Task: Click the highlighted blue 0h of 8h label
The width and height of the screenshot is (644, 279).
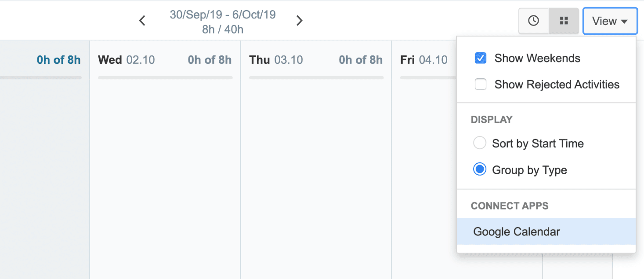Action: click(x=59, y=60)
